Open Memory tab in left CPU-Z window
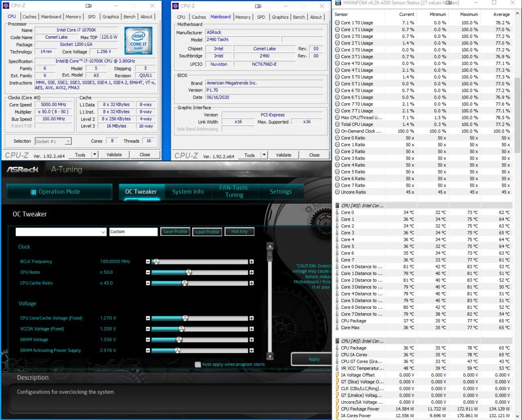 [73, 17]
